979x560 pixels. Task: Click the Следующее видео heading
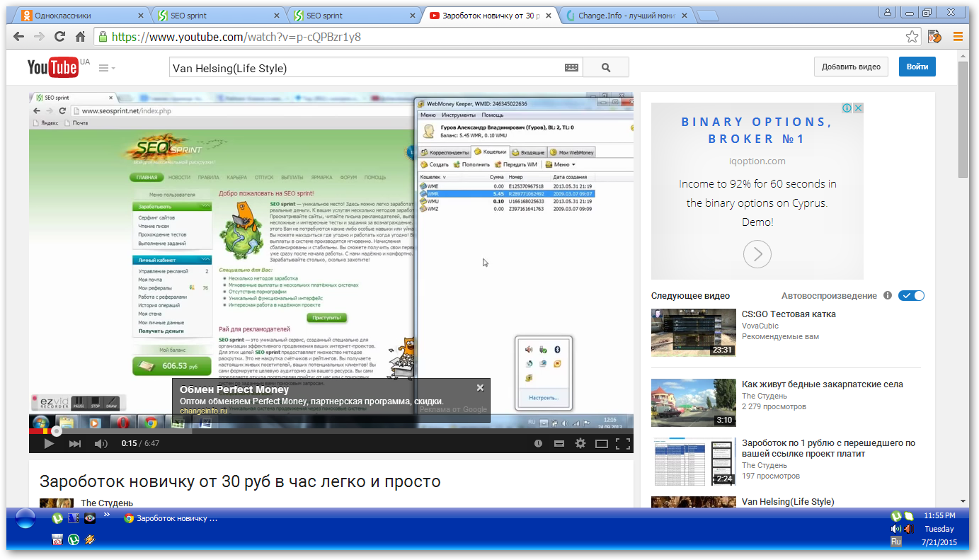pos(690,296)
